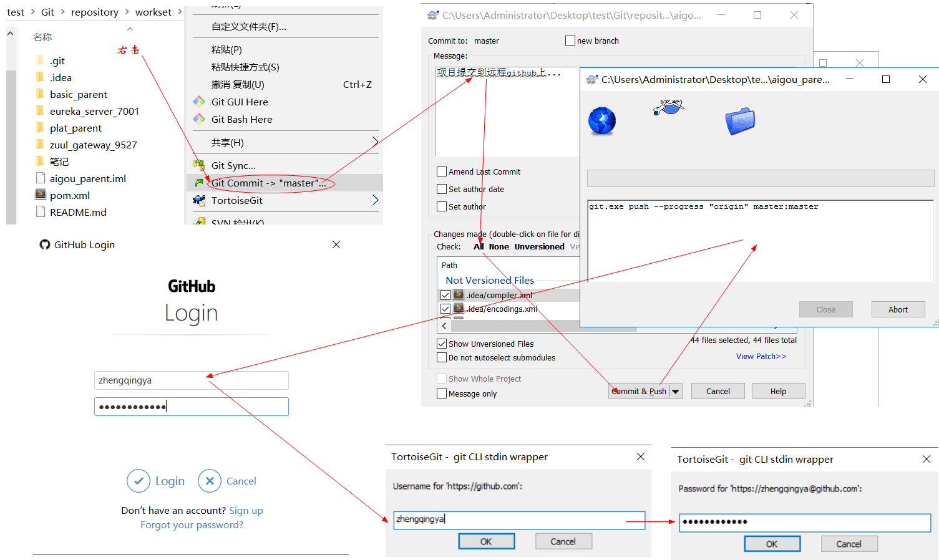Expand the 共享(H) submenu arrow
This screenshot has width=939, height=560.
point(375,142)
